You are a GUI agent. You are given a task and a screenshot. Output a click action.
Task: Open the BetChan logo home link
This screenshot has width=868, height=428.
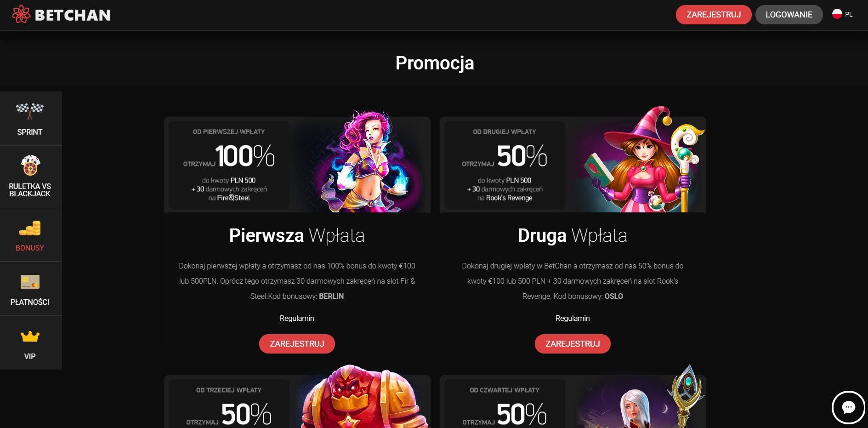pyautogui.click(x=61, y=15)
